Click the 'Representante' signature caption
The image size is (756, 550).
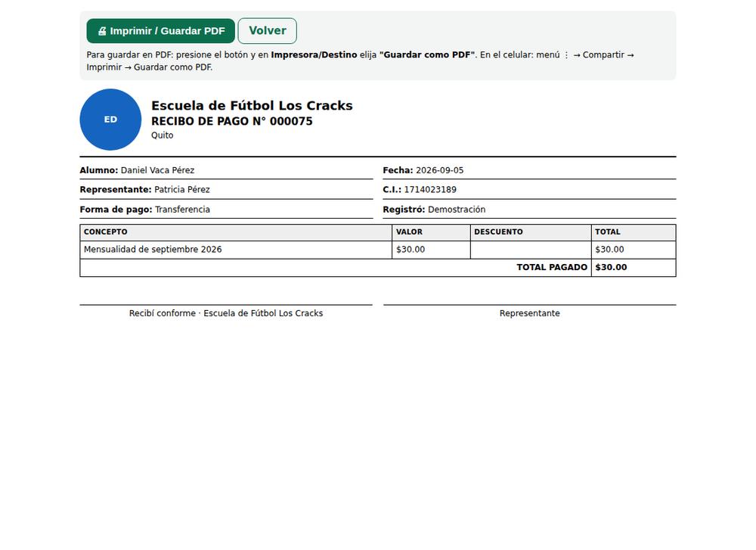(529, 314)
